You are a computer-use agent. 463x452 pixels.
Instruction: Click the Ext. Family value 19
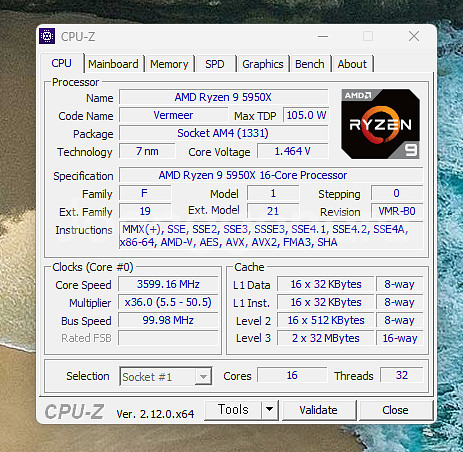(145, 211)
